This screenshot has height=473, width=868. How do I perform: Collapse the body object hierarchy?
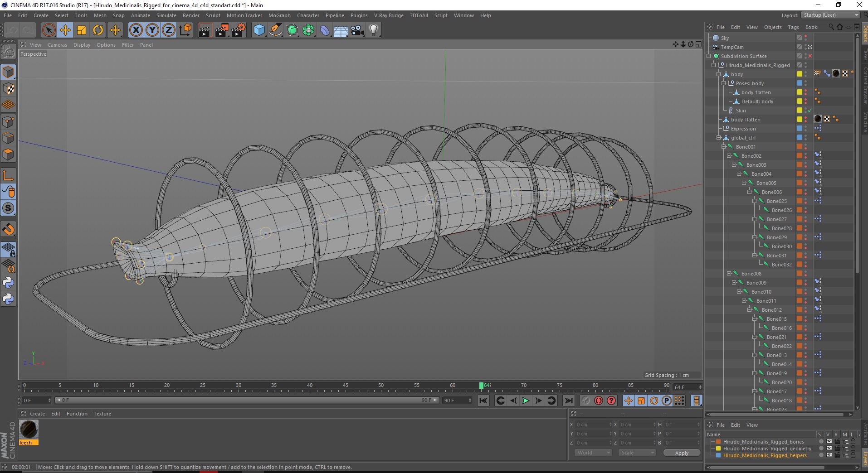[x=719, y=74]
